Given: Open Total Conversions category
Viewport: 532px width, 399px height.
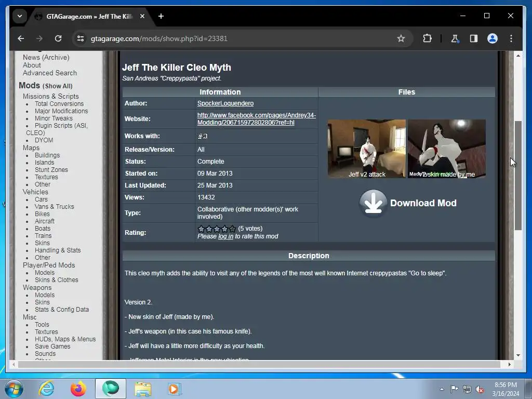Looking at the screenshot, I should pyautogui.click(x=59, y=104).
